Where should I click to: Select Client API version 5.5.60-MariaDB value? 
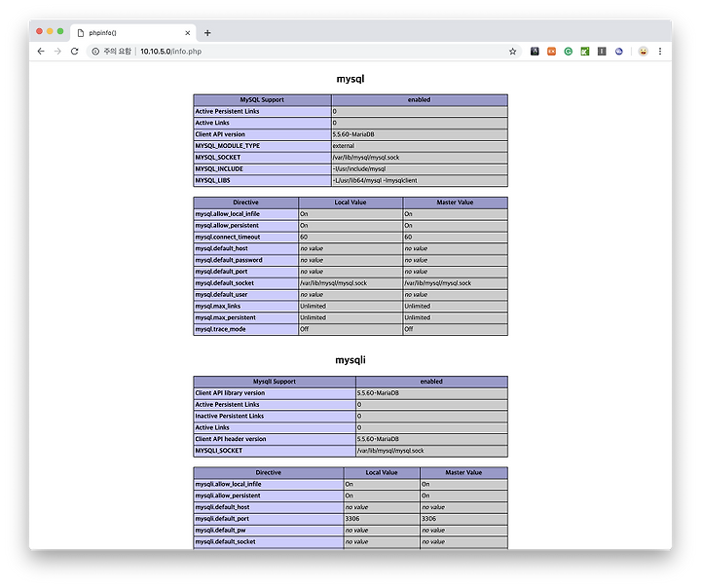[x=353, y=134]
